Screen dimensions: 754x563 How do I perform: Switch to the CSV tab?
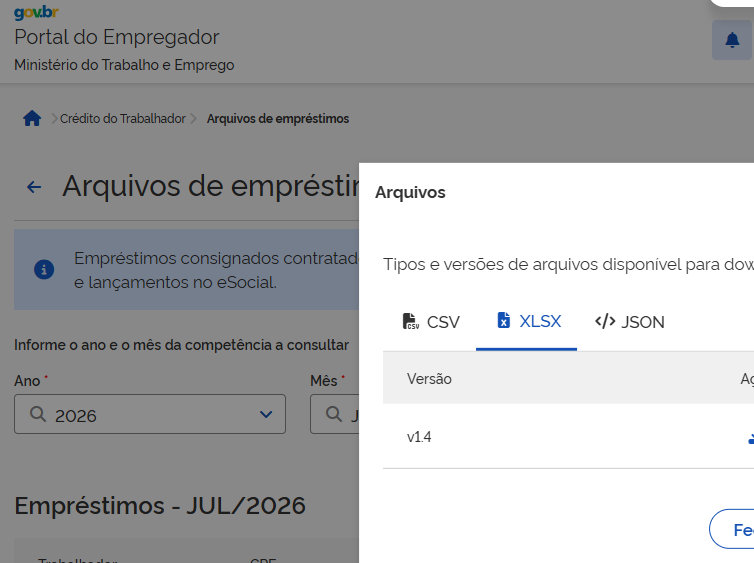[x=430, y=322]
